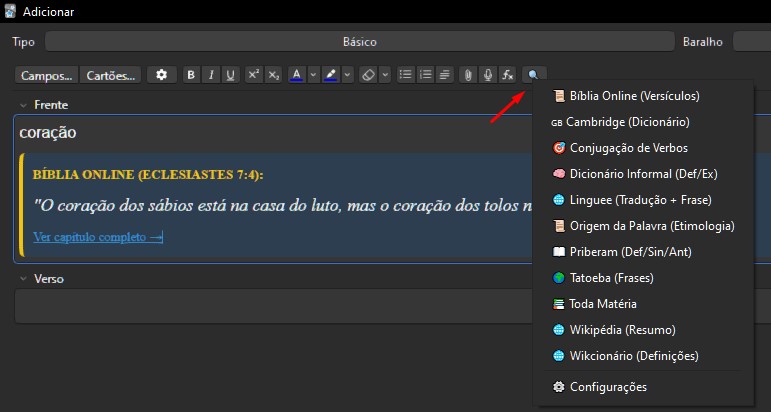Screen dimensions: 771x412
Task: Apply superscript formatting
Action: [254, 75]
